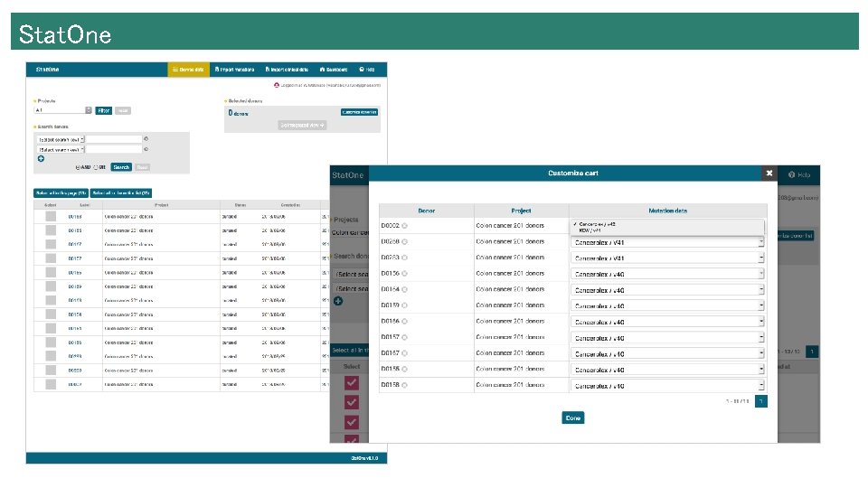The width and height of the screenshot is (868, 488).
Task: Open mutation data dropdown for donor D0157
Action: coord(667,338)
